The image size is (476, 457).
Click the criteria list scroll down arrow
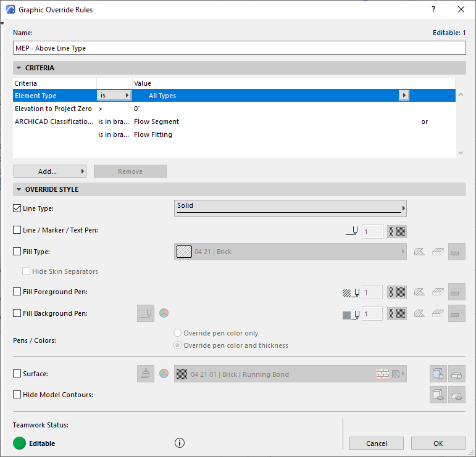click(x=461, y=153)
